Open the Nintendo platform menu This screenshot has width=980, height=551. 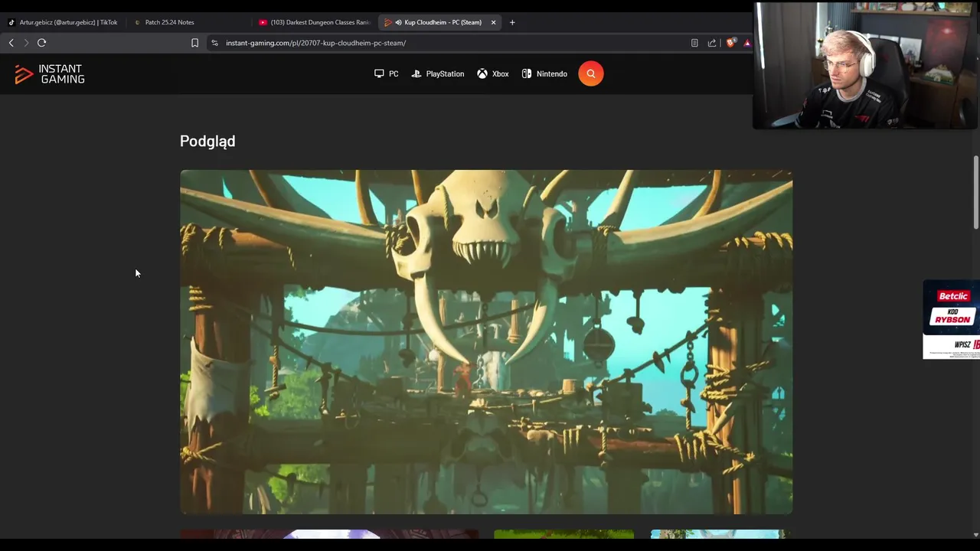pyautogui.click(x=544, y=73)
